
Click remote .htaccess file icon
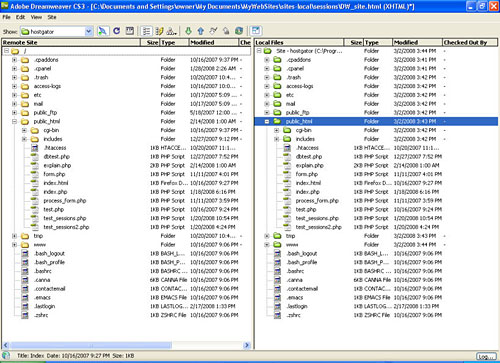coord(35,148)
